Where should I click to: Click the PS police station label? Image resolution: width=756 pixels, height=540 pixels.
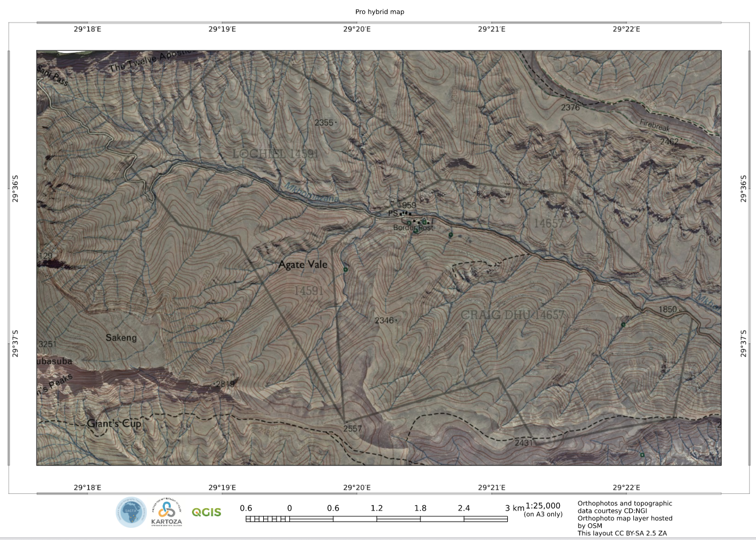coord(393,213)
